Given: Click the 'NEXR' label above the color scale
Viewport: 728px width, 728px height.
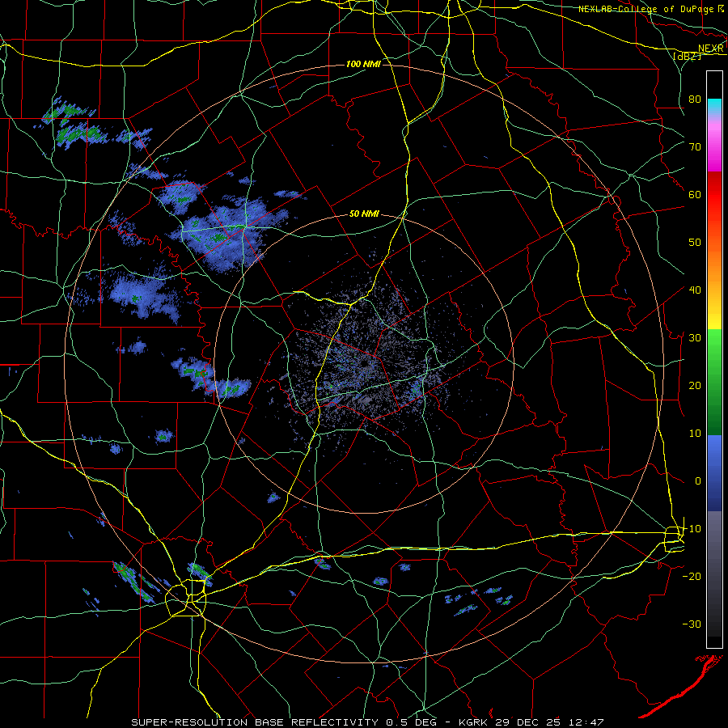Looking at the screenshot, I should 711,49.
